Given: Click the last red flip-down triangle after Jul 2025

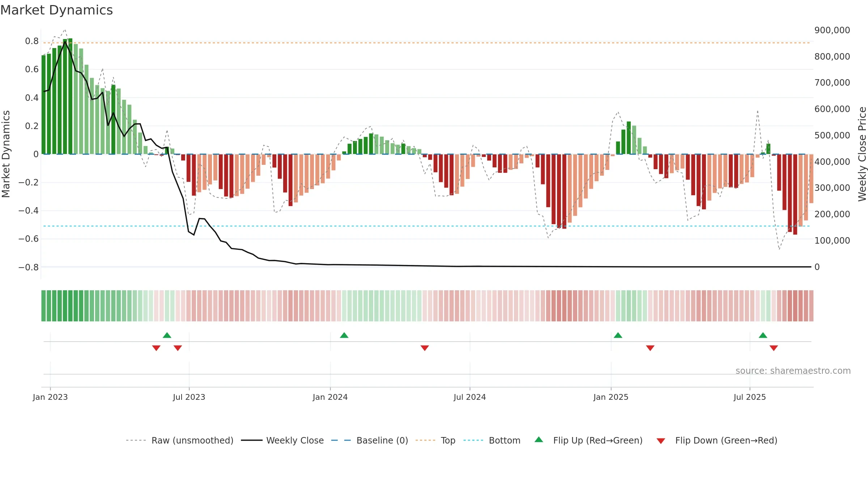Looking at the screenshot, I should [x=774, y=348].
